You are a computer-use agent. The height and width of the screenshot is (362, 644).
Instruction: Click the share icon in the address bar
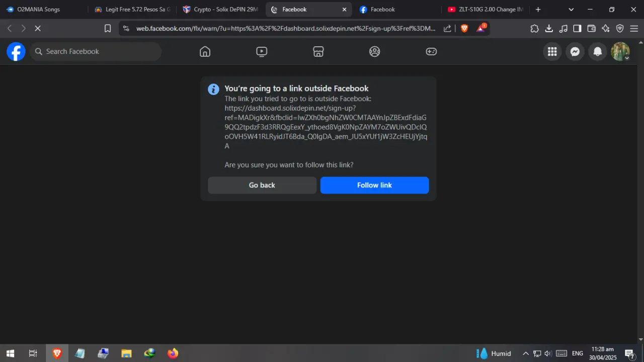coord(447,29)
